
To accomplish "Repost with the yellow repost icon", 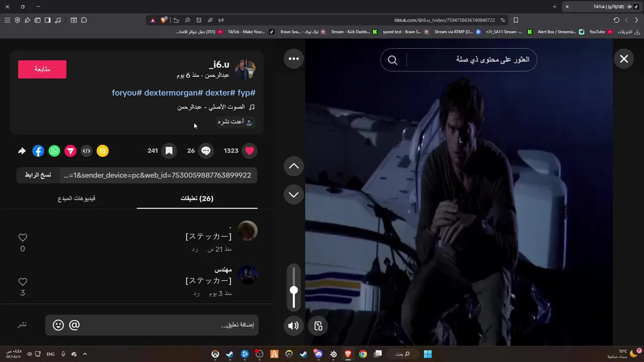I will pos(103,151).
